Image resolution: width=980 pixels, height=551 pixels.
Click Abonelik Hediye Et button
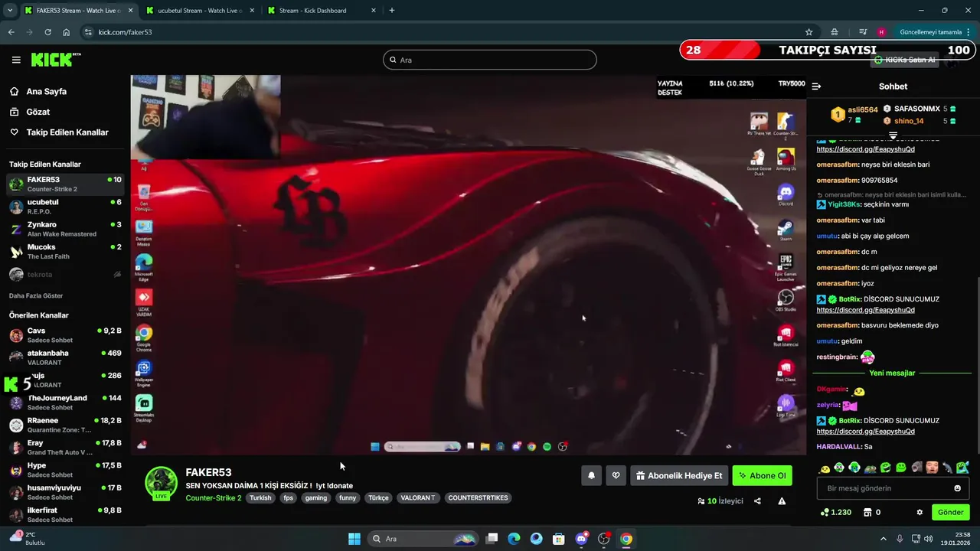678,475
